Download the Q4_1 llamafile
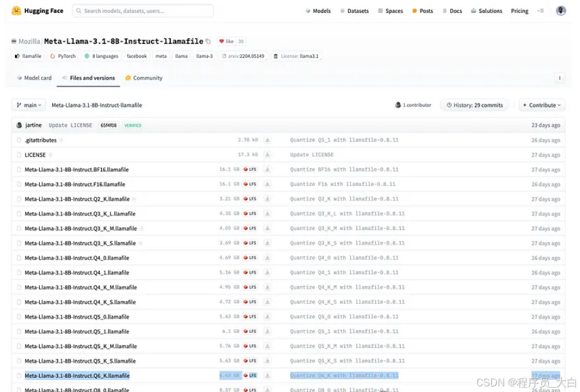Viewport: 580px width, 392px height. tap(267, 273)
